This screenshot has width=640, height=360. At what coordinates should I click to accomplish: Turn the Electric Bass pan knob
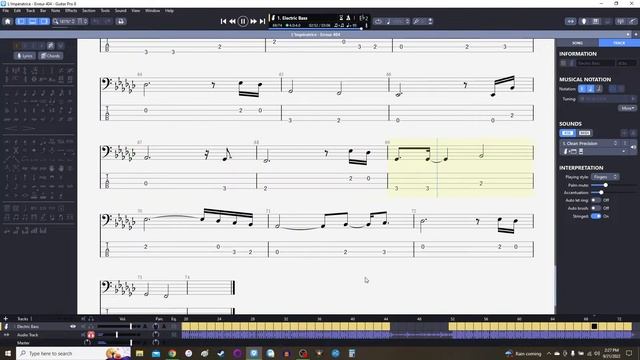tap(156, 327)
